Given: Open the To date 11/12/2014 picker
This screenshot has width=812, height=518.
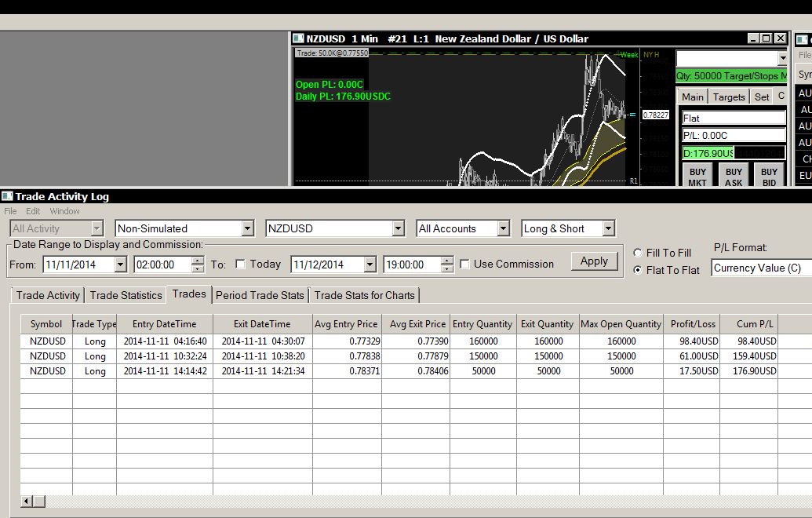Looking at the screenshot, I should (370, 264).
